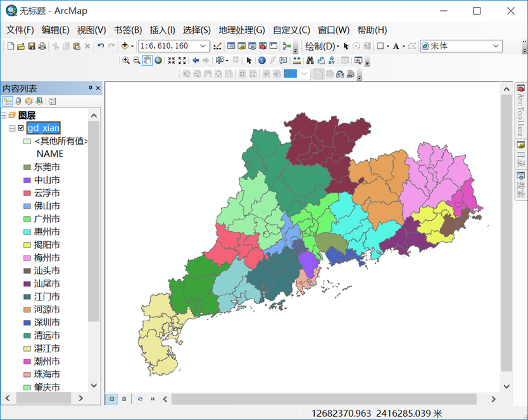Viewport: 528px width, 420px height.
Task: Toggle List By Drawing Order view
Action: [x=8, y=101]
